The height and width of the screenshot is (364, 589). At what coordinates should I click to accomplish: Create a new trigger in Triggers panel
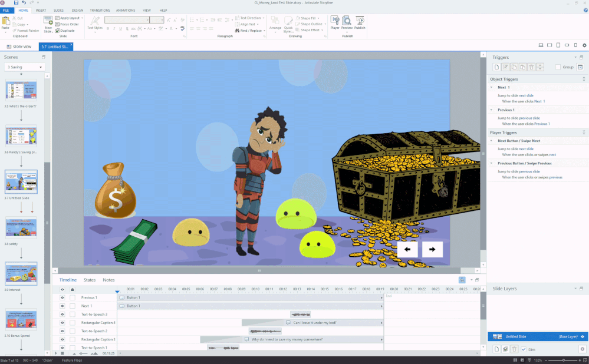coord(496,67)
